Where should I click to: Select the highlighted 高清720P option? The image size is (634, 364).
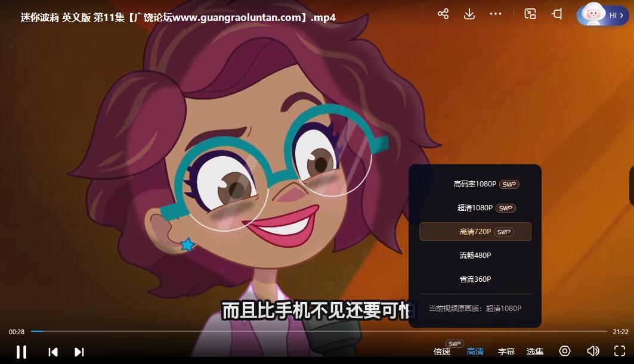475,232
